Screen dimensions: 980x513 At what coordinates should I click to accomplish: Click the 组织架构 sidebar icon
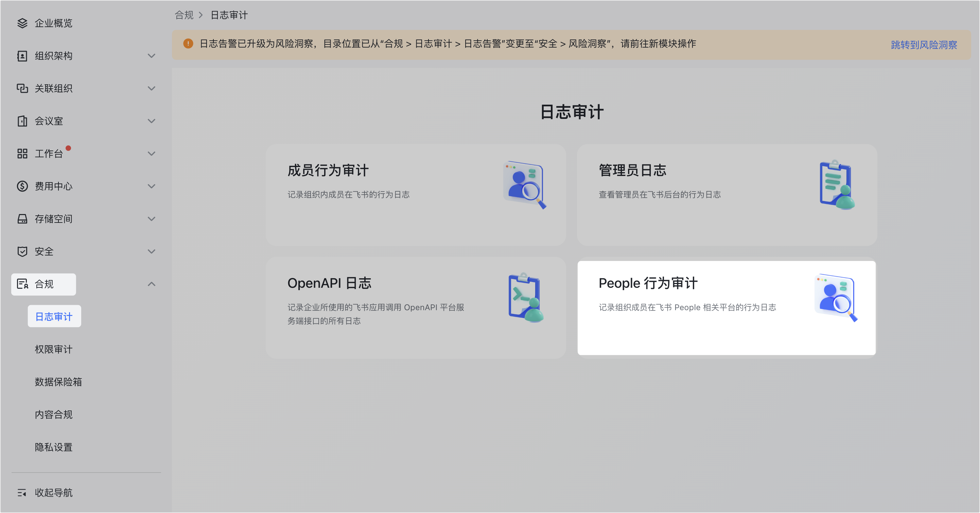pos(22,56)
